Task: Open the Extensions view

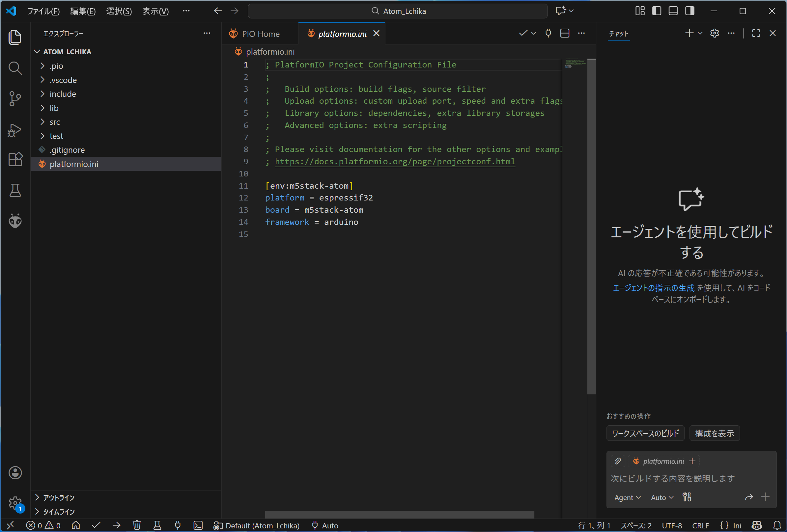Action: (x=15, y=159)
